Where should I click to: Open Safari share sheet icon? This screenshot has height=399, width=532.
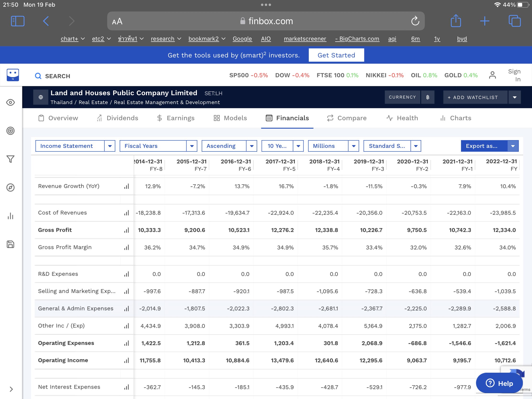[456, 21]
